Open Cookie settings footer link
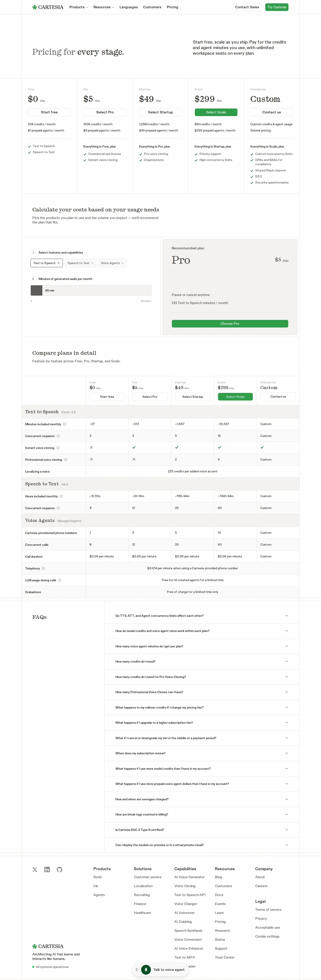This screenshot has width=321, height=980. 267,936
